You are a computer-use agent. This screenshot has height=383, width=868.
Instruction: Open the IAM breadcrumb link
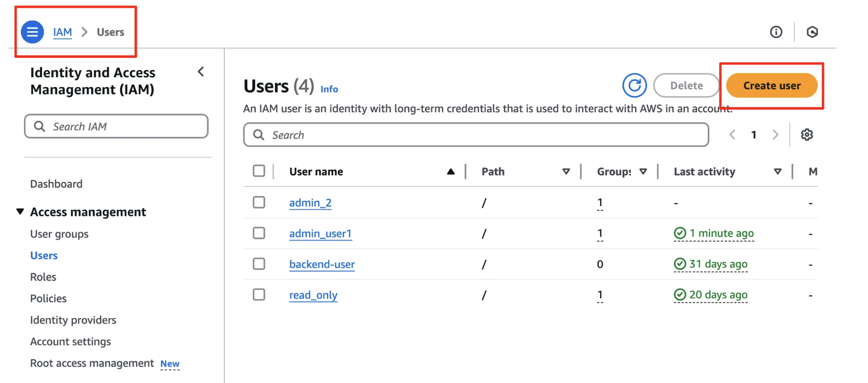(63, 32)
